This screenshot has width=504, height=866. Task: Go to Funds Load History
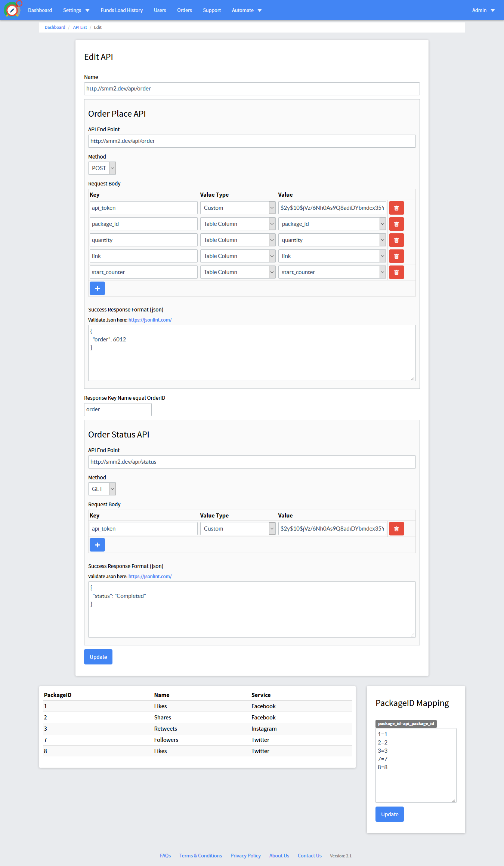tap(122, 10)
